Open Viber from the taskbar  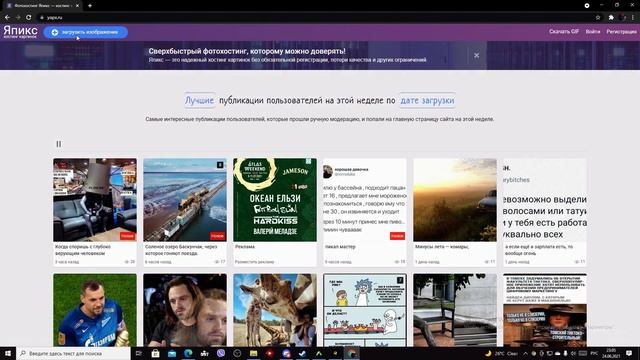221,353
